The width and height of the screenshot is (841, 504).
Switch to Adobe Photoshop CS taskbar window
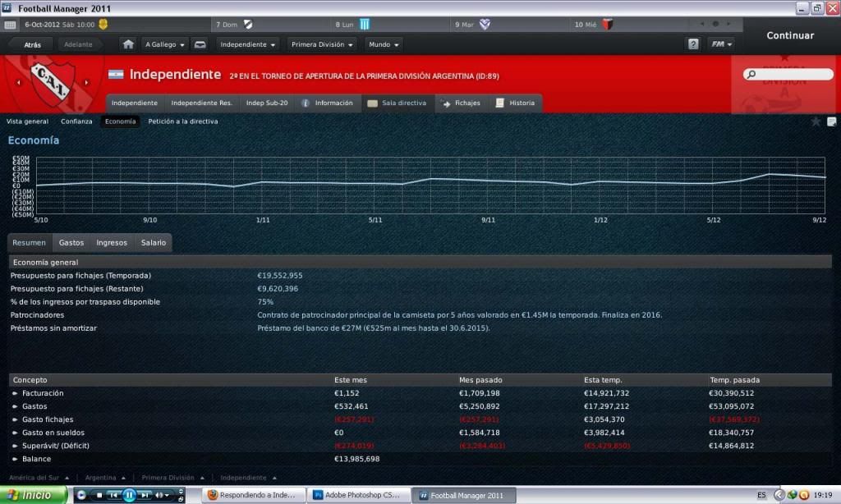[361, 495]
